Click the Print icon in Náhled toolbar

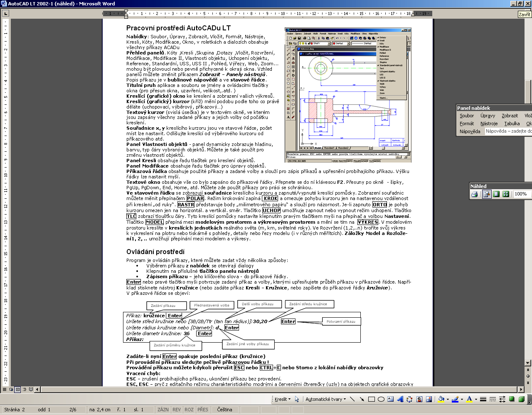tap(475, 194)
